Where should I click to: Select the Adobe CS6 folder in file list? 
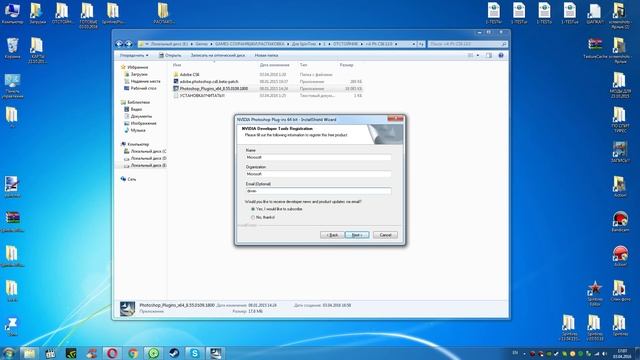(268, 75)
